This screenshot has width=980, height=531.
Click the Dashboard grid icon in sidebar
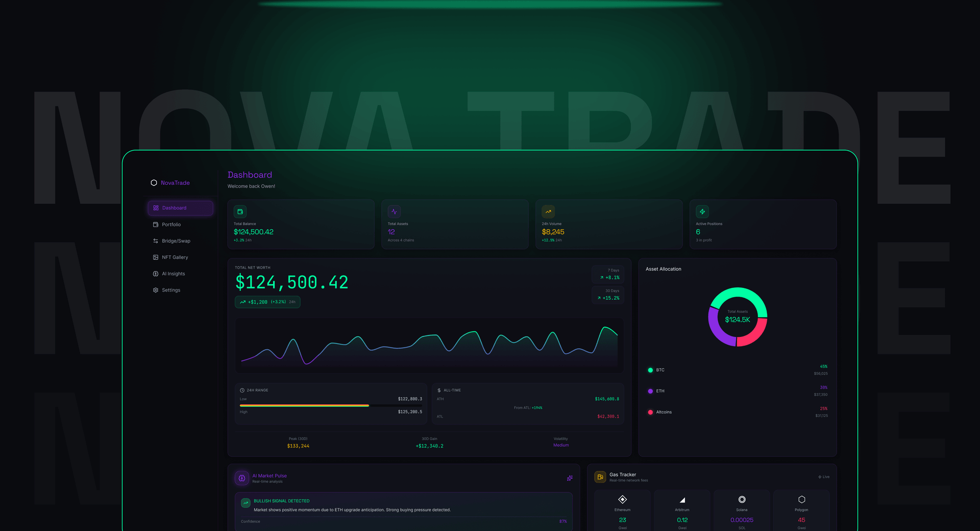tap(156, 208)
